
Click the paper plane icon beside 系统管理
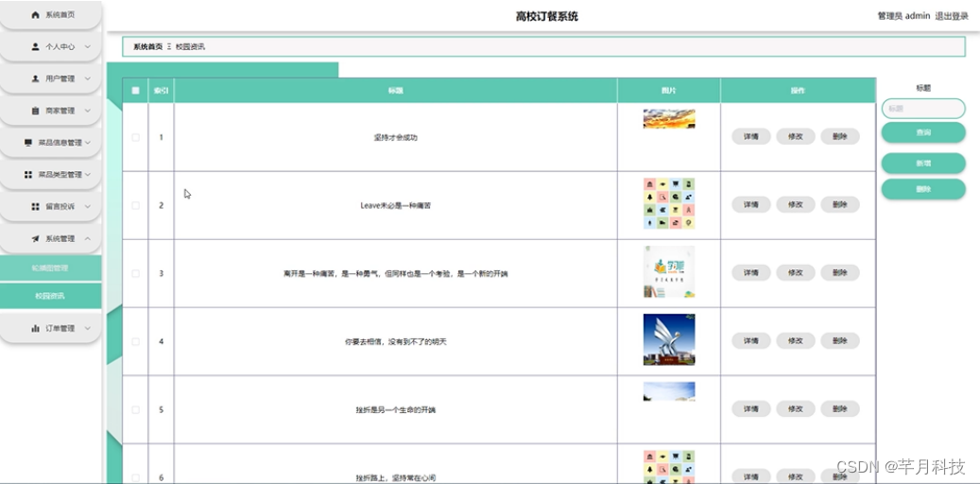[x=35, y=238]
